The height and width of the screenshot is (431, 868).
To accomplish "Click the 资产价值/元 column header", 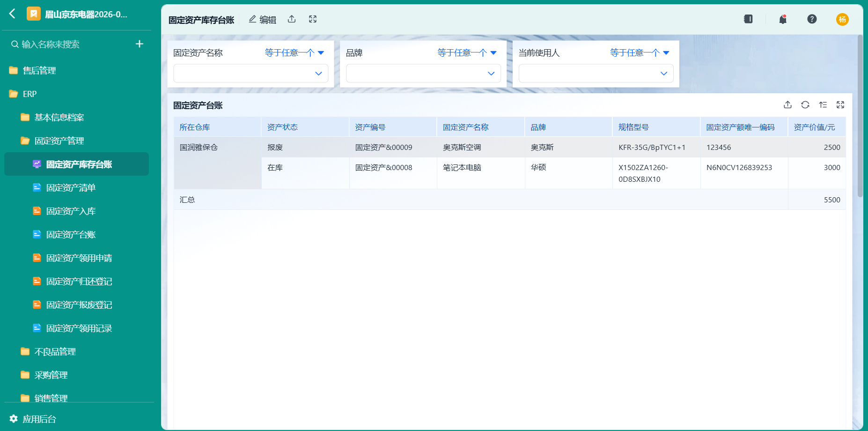I will (817, 127).
